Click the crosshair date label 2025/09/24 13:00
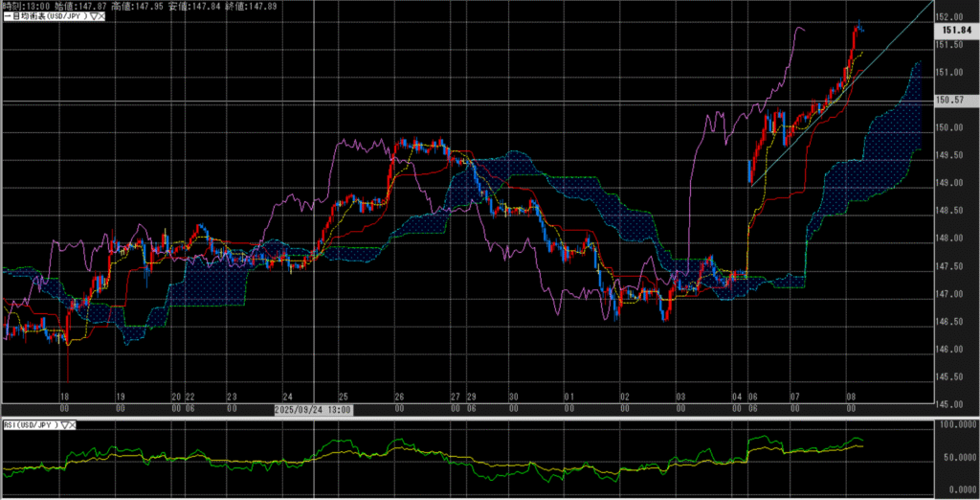Screen dimensions: 980x500 pyautogui.click(x=311, y=410)
